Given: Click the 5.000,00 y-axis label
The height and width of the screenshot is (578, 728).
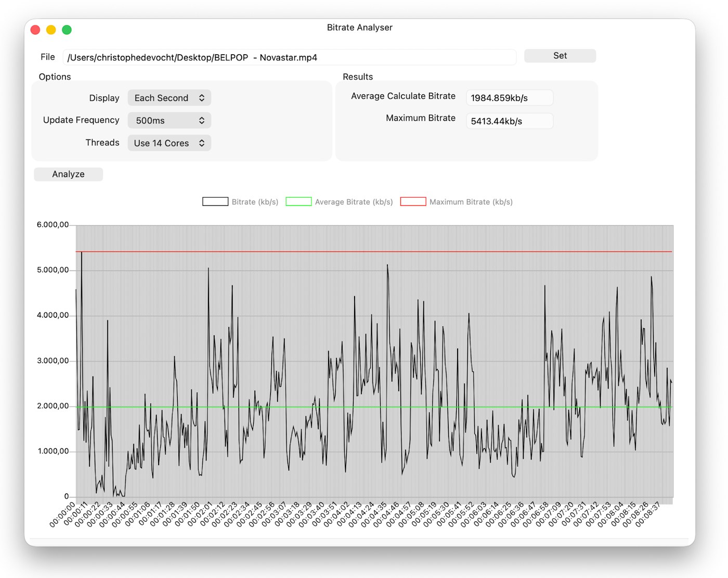Looking at the screenshot, I should (53, 270).
